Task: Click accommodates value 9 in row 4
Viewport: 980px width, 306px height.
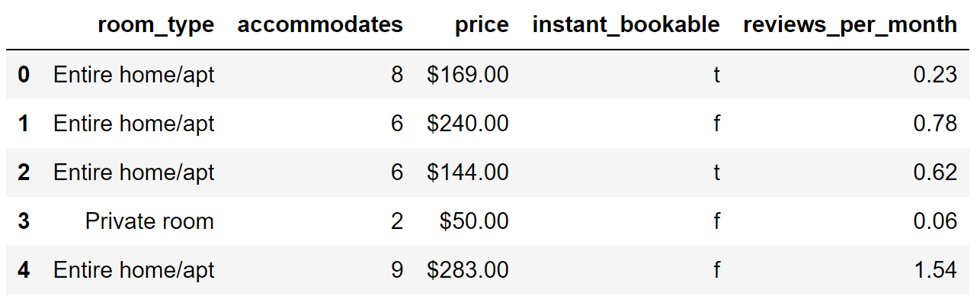Action: [x=396, y=270]
